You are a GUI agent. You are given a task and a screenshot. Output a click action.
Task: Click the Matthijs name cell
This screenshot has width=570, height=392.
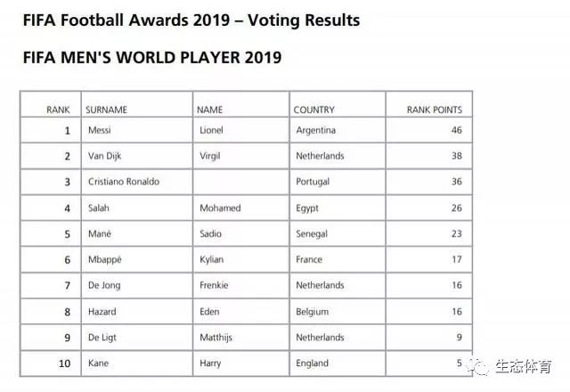tap(241, 338)
